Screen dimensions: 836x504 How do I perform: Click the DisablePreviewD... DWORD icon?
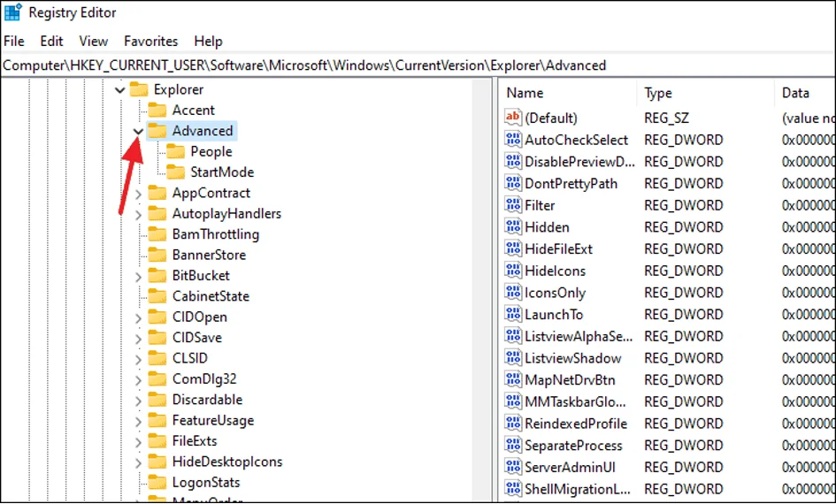coord(513,161)
